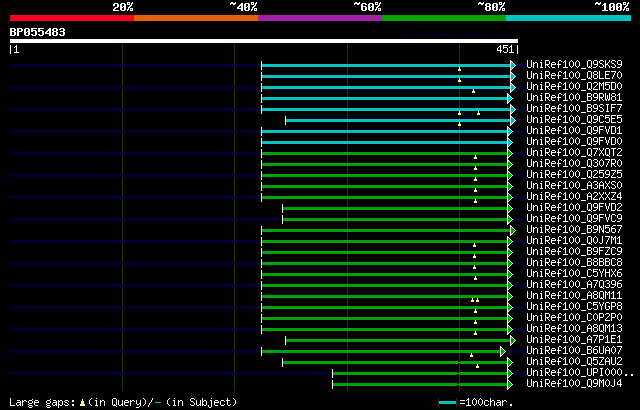Image resolution: width=640 pixels, height=410 pixels.
Task: Click the UniRef100_B9SIF7 hit label
Action: coord(574,109)
